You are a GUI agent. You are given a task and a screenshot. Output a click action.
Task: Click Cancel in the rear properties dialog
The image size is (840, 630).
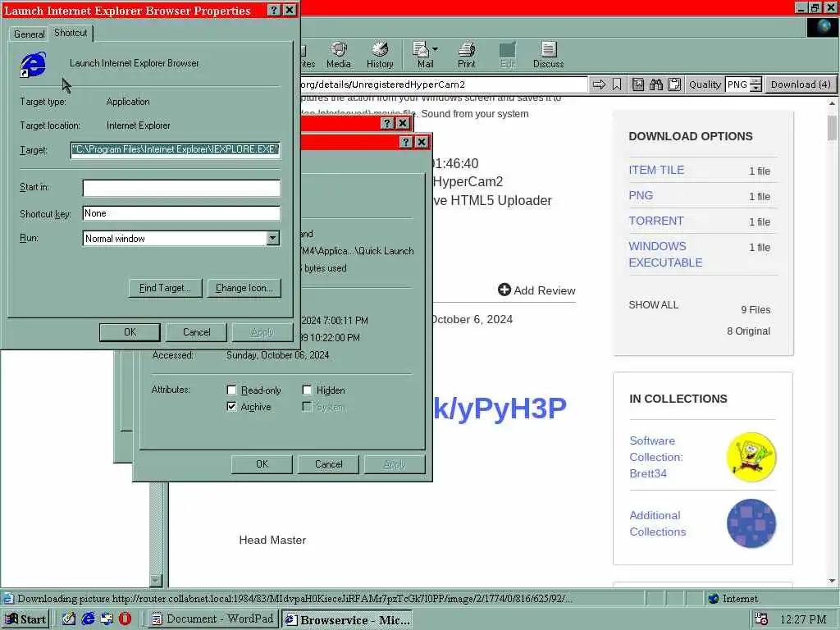pos(328,464)
